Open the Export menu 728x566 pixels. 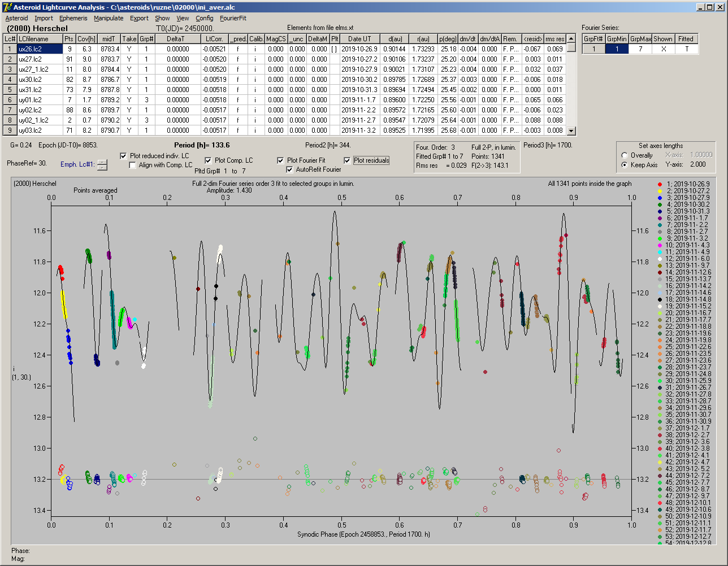[139, 18]
